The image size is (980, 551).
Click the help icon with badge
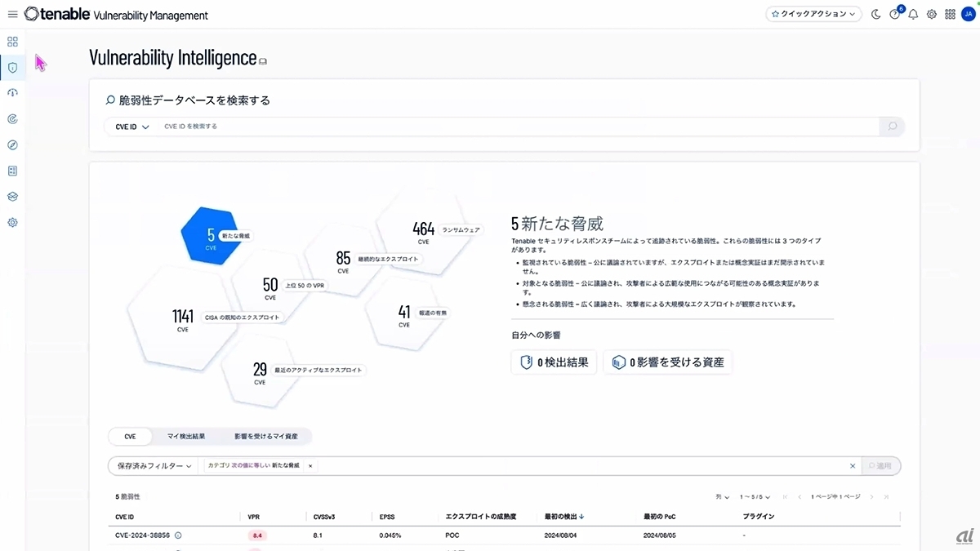pos(895,15)
